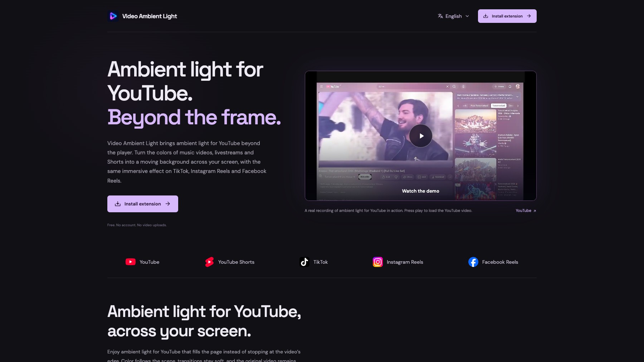
Task: Click the 'across your screen.' heading line
Action: (x=179, y=331)
